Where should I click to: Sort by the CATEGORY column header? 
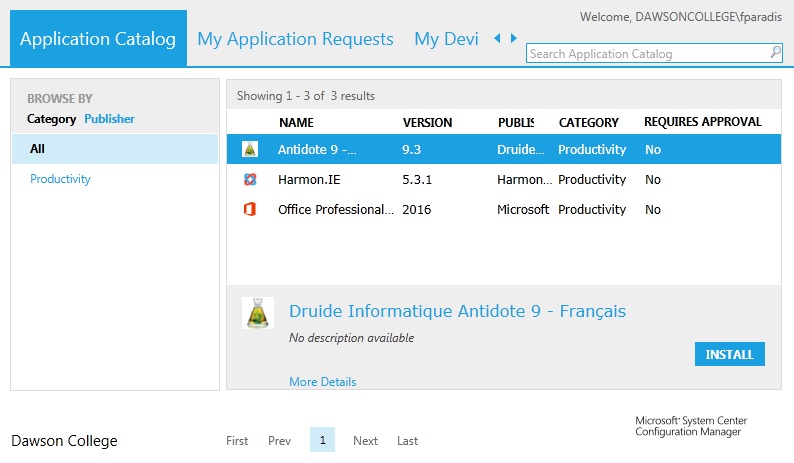(x=588, y=123)
